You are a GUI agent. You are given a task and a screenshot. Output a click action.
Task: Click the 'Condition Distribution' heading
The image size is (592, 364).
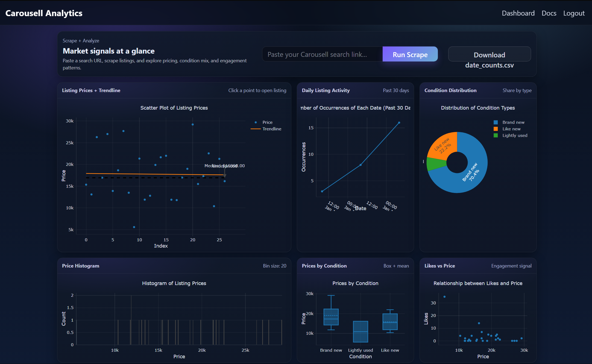[450, 90]
